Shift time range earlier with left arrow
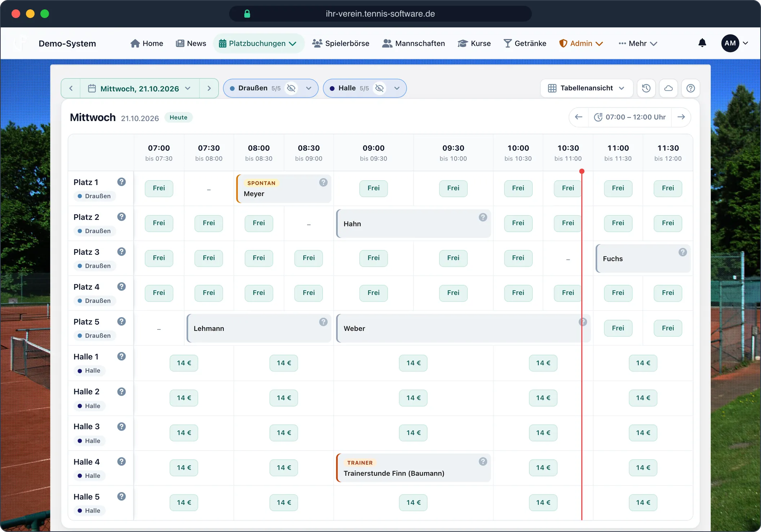The image size is (761, 532). pyautogui.click(x=579, y=117)
